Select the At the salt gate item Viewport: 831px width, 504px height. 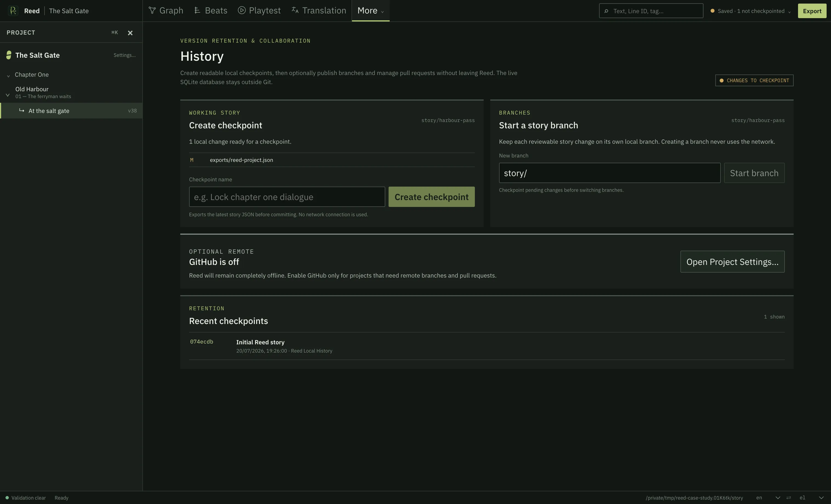coord(71,111)
